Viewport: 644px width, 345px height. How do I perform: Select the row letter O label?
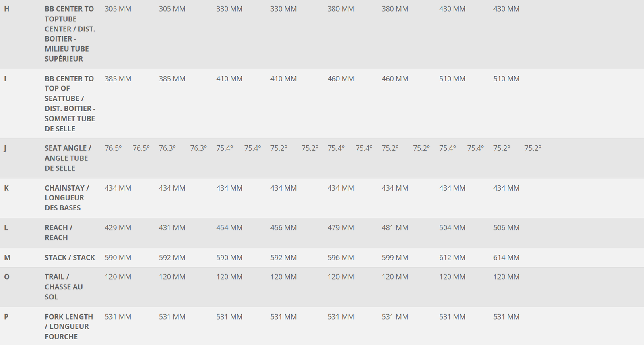point(6,277)
